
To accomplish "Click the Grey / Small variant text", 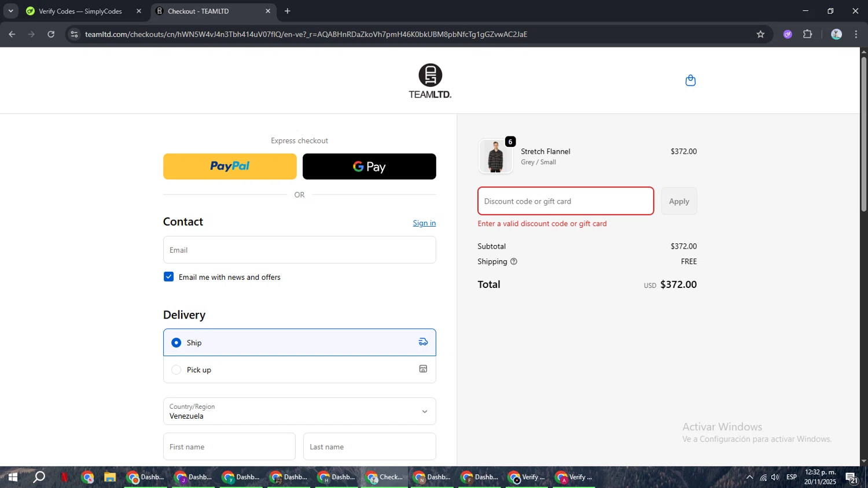I will (x=538, y=162).
